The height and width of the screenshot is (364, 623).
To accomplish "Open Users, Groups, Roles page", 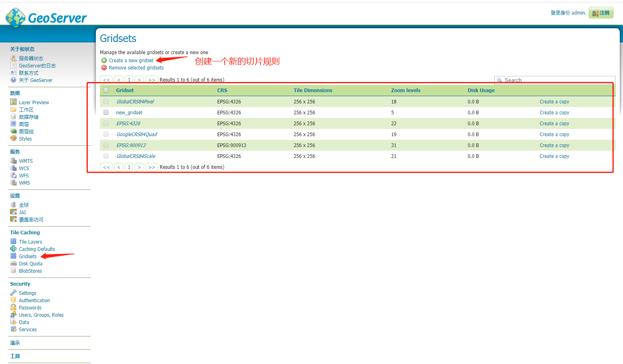I will pyautogui.click(x=41, y=315).
